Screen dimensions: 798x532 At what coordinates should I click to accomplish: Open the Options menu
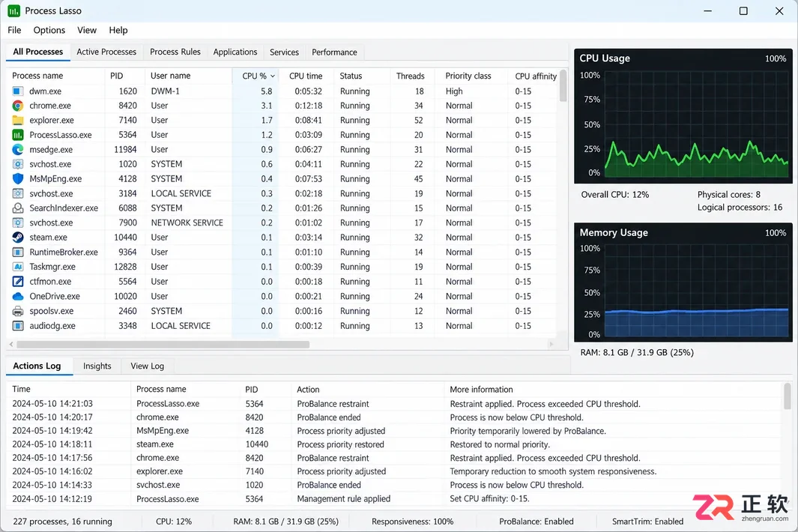tap(49, 30)
